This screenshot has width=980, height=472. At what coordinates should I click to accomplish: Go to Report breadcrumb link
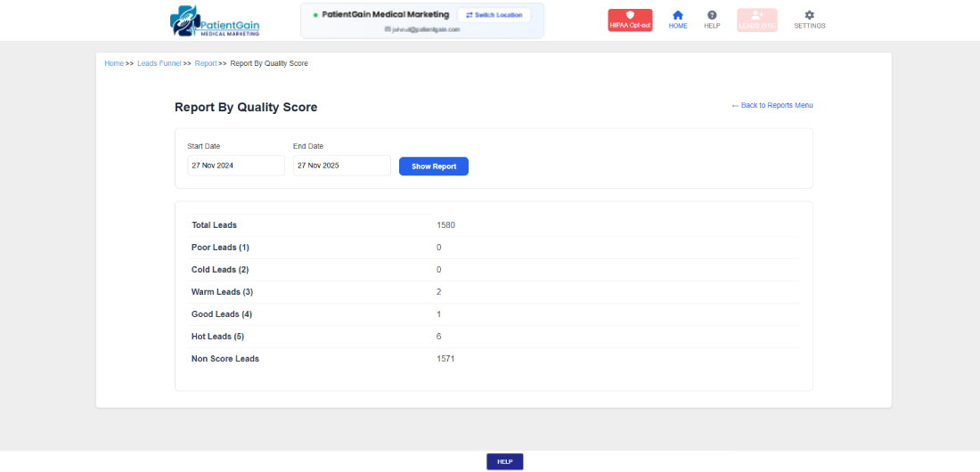(x=206, y=63)
